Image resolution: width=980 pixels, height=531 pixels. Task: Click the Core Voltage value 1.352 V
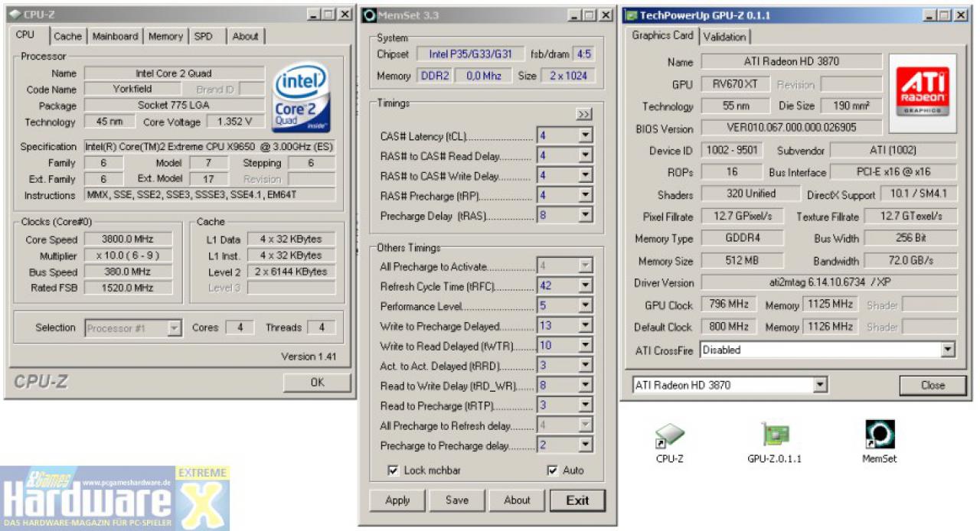click(x=235, y=122)
